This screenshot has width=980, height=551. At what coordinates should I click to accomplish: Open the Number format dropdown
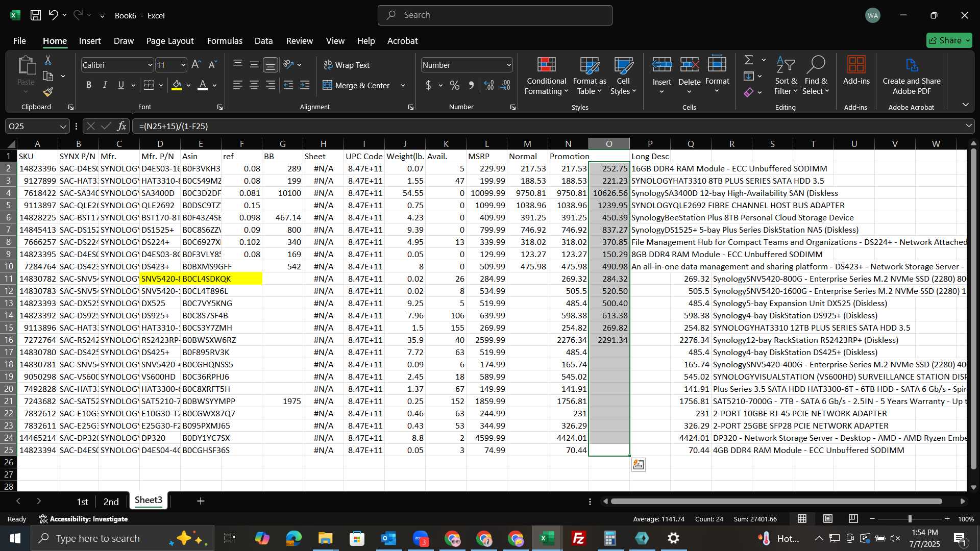click(x=509, y=65)
